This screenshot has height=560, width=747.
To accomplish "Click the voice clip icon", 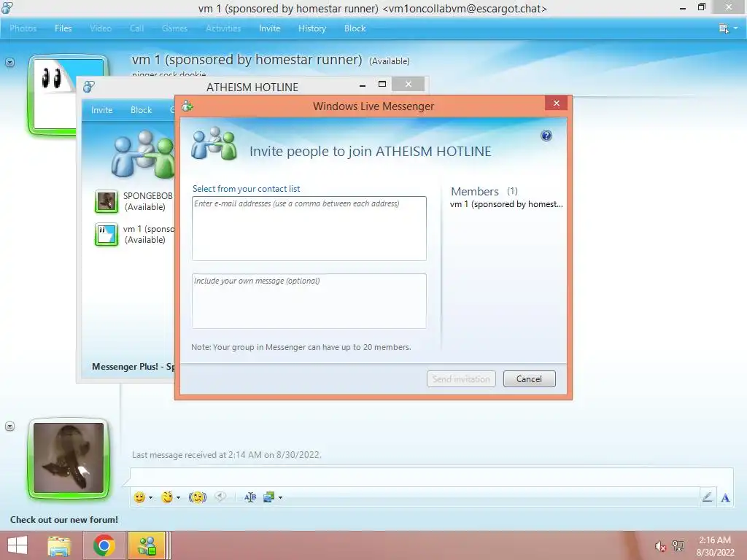I will [220, 497].
